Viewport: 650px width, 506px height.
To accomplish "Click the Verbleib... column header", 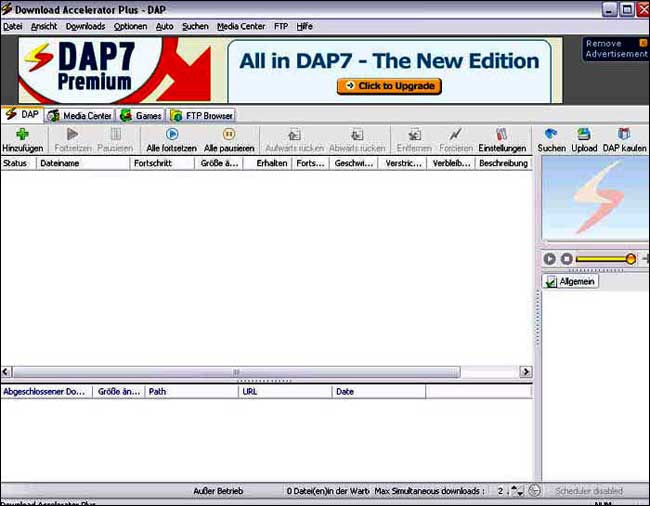I will [451, 163].
